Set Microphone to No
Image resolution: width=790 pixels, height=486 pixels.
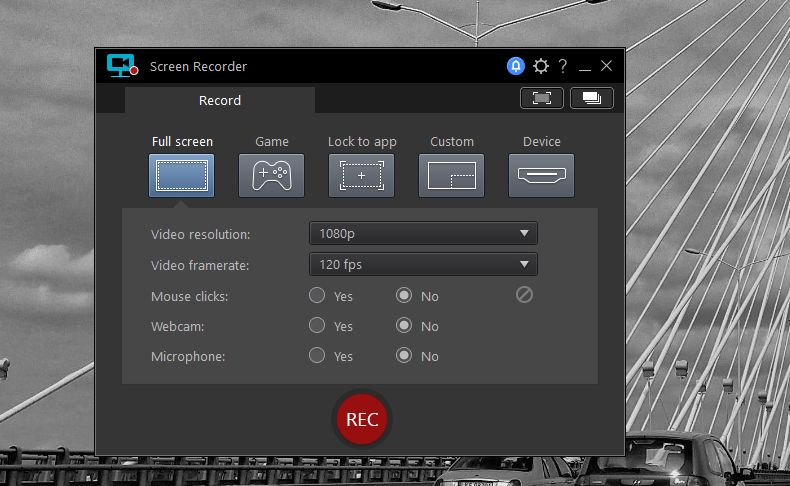pyautogui.click(x=404, y=355)
